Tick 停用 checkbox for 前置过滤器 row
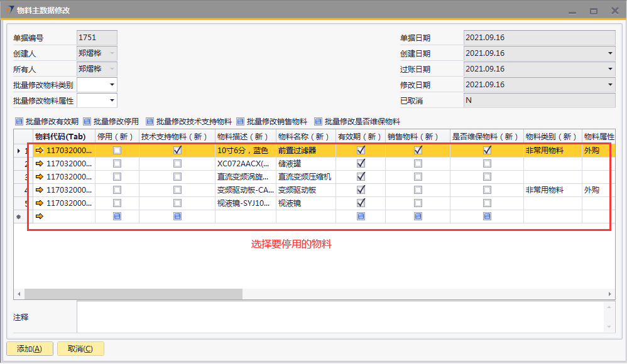The height and width of the screenshot is (364, 627). tap(117, 151)
